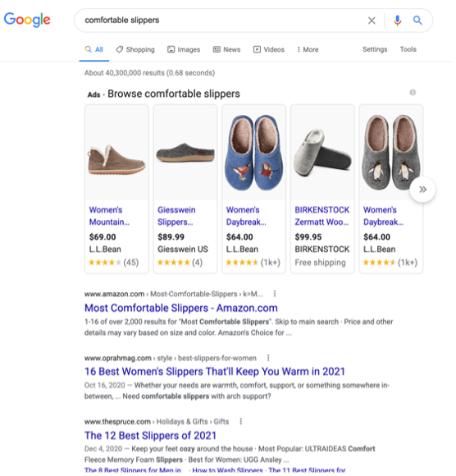Clear the search box with the X icon

[x=372, y=21]
